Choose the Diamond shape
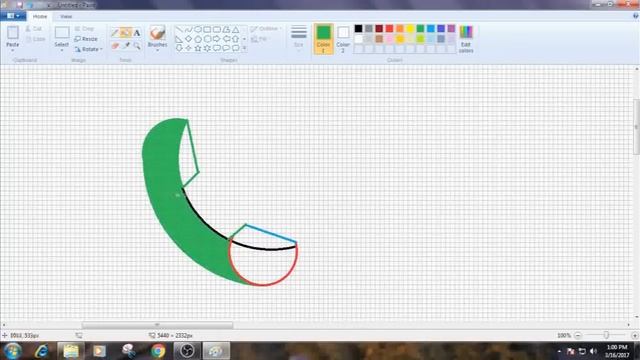The image size is (640, 360). [x=188, y=39]
